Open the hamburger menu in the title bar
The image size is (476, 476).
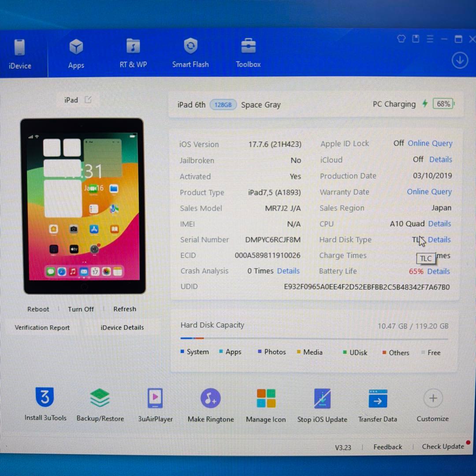click(430, 39)
